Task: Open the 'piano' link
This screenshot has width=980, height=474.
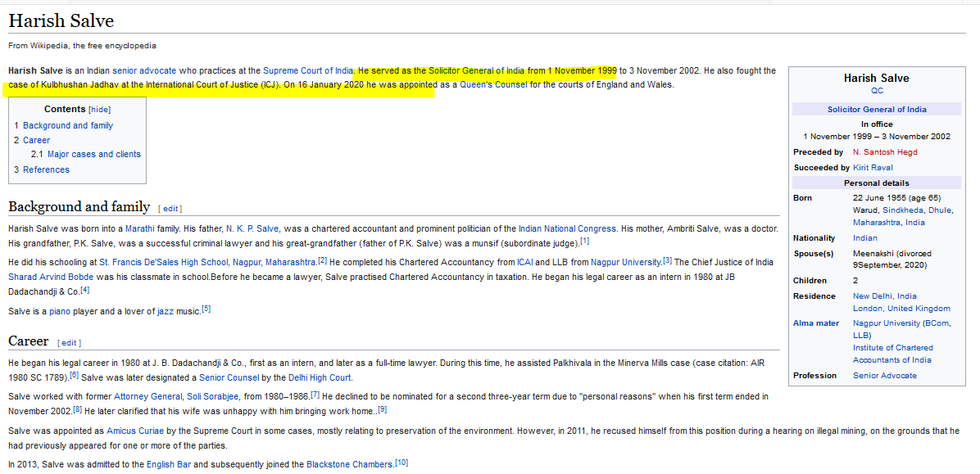Action: pyautogui.click(x=60, y=311)
